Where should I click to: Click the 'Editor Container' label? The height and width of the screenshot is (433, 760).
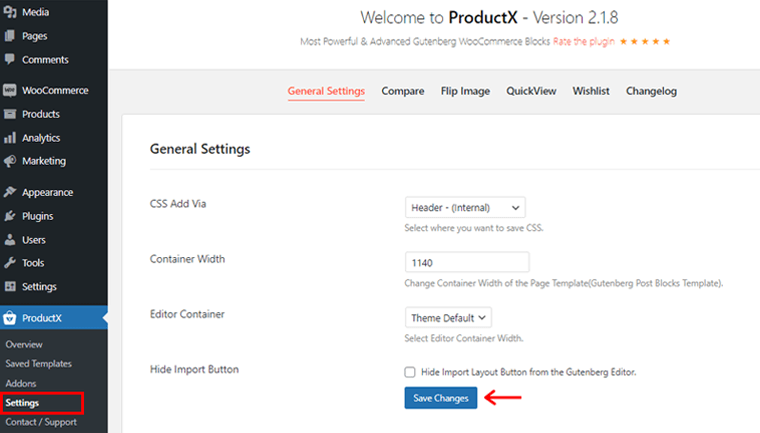coord(187,314)
